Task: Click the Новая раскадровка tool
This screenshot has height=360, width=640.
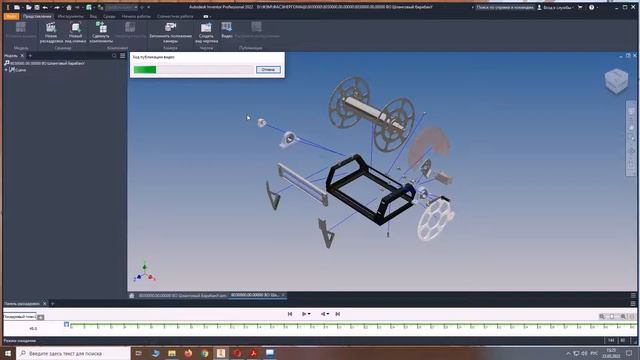Action: pos(51,32)
